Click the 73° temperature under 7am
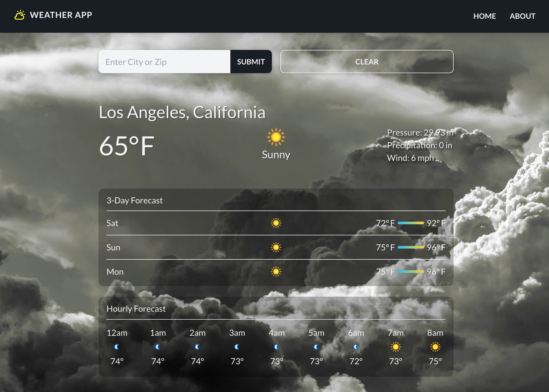 (396, 361)
